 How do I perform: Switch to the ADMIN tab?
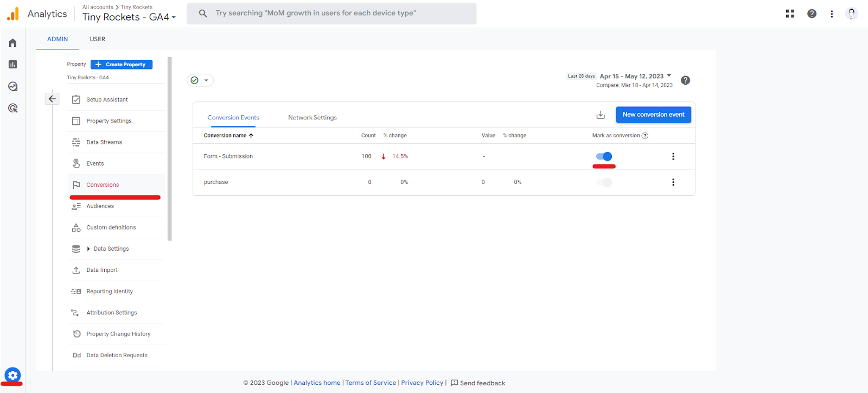coord(58,39)
